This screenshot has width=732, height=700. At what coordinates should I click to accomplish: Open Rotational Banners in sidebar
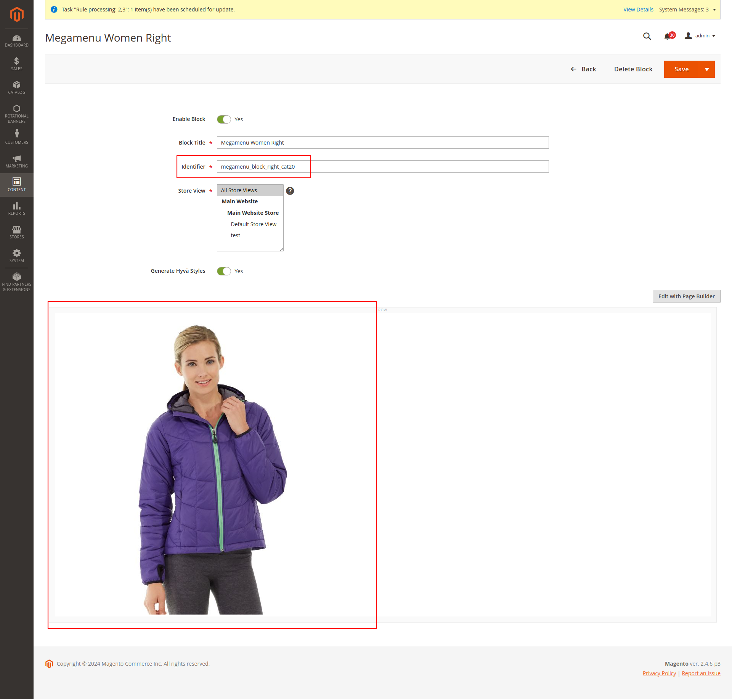16,114
